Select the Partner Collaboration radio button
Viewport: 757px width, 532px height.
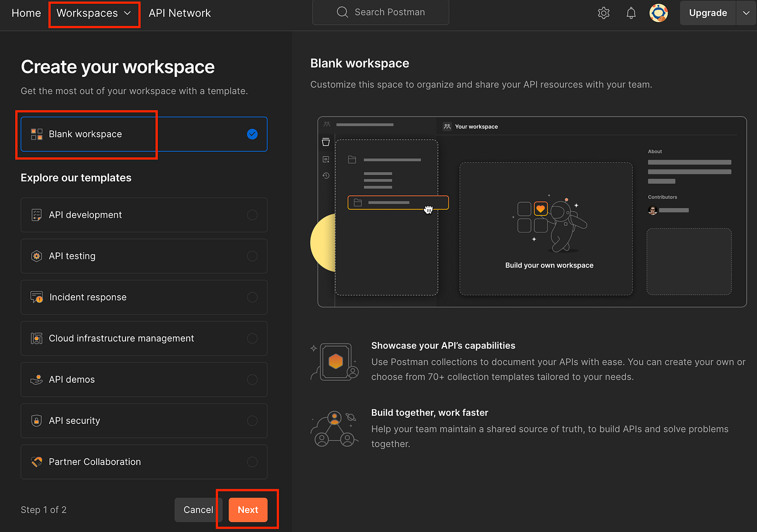[x=252, y=462]
